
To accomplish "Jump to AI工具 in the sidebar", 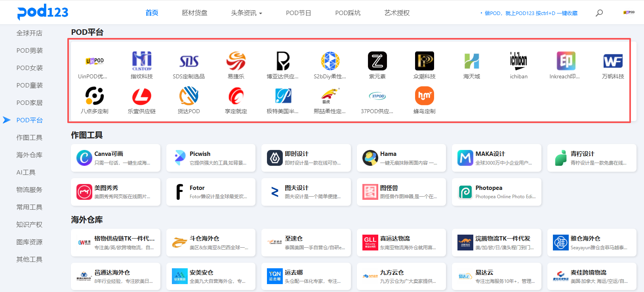I will click(26, 173).
